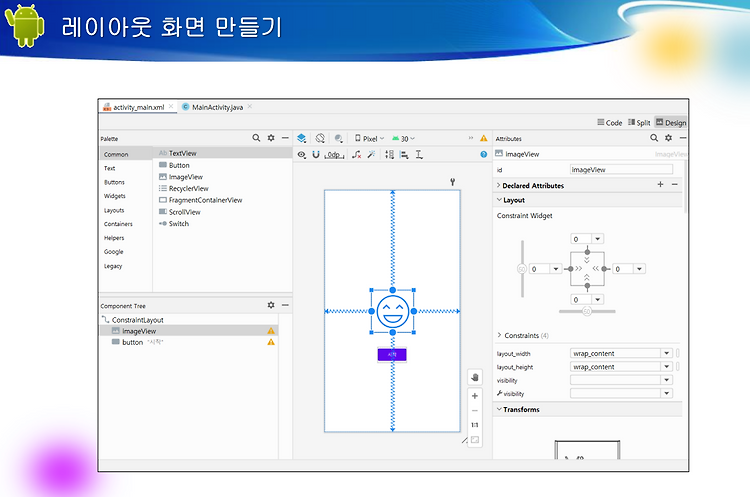Image resolution: width=750 pixels, height=497 pixels.
Task: Open Attributes settings gear
Action: pyautogui.click(x=668, y=138)
